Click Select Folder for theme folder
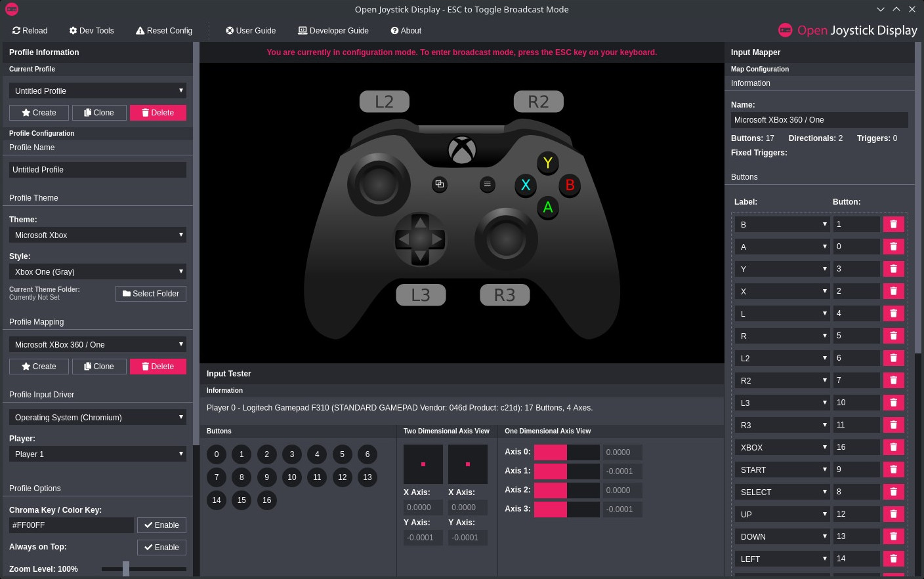Image resolution: width=924 pixels, height=579 pixels. 151,294
